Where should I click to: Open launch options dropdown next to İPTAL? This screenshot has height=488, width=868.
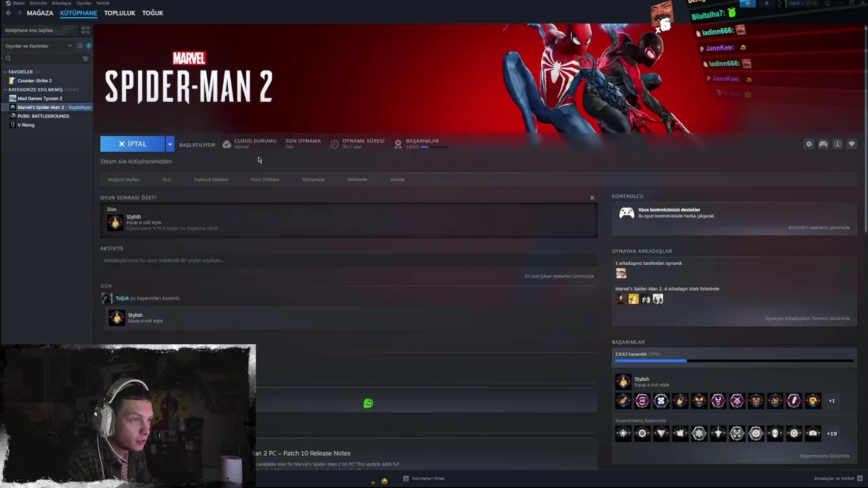pyautogui.click(x=170, y=144)
